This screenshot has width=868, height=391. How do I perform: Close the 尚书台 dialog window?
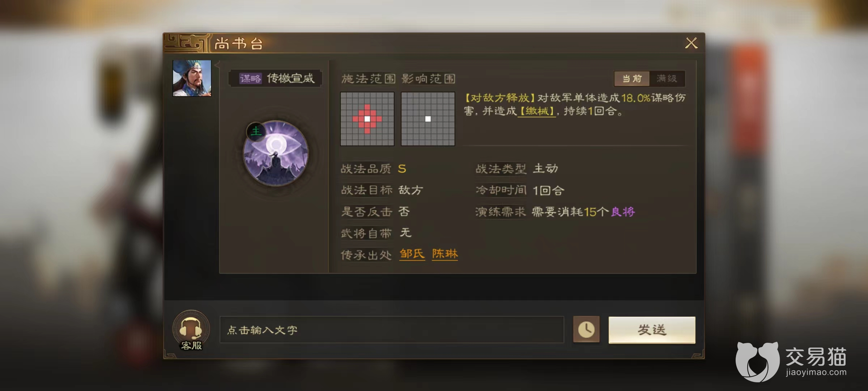(x=691, y=43)
